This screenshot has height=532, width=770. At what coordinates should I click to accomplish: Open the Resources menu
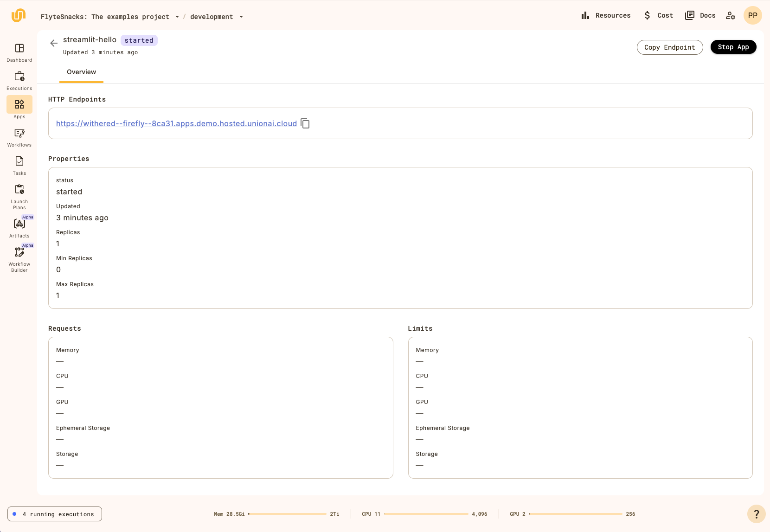[x=606, y=15]
